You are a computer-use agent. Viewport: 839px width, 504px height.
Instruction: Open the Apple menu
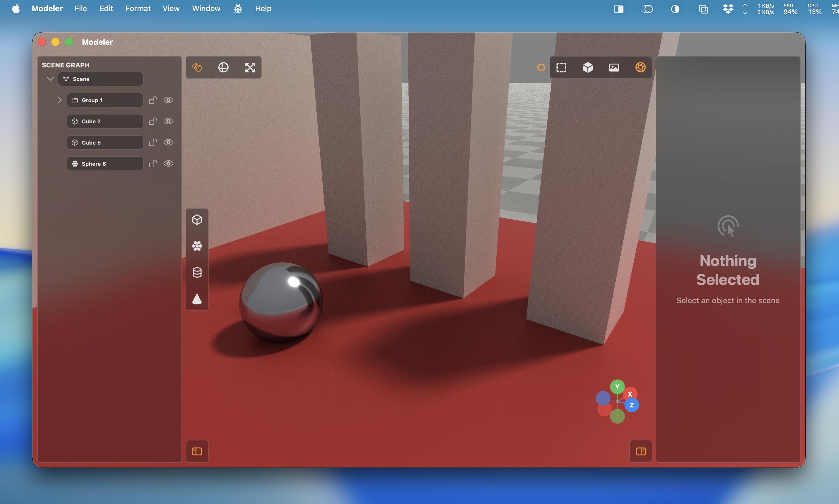[16, 9]
